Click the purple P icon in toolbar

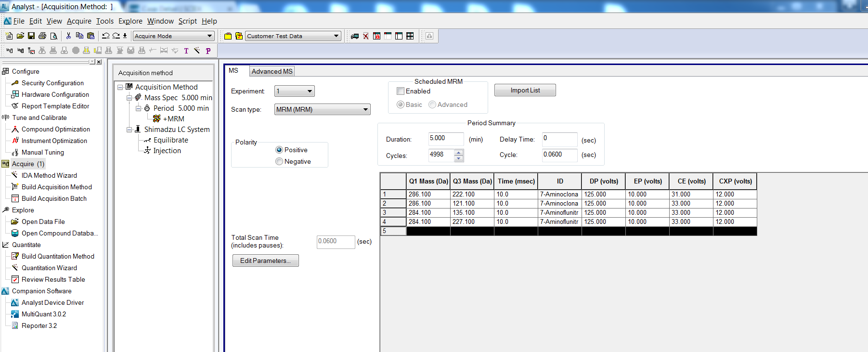pos(208,51)
